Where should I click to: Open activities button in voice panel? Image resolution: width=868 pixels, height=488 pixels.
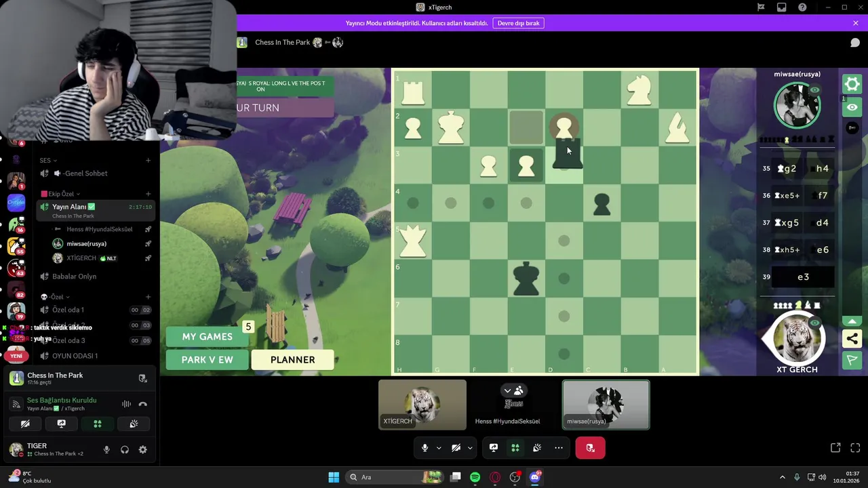pyautogui.click(x=98, y=424)
